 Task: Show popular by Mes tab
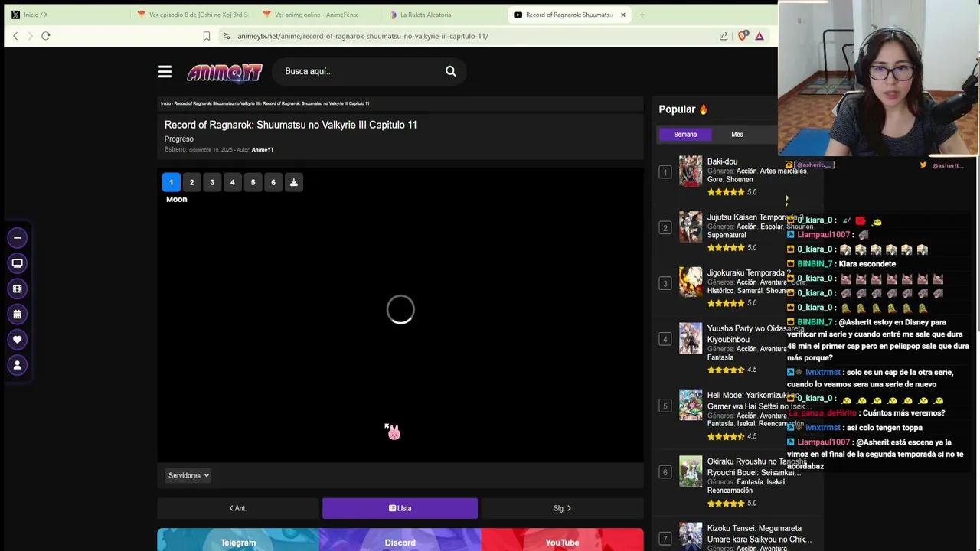pos(737,135)
